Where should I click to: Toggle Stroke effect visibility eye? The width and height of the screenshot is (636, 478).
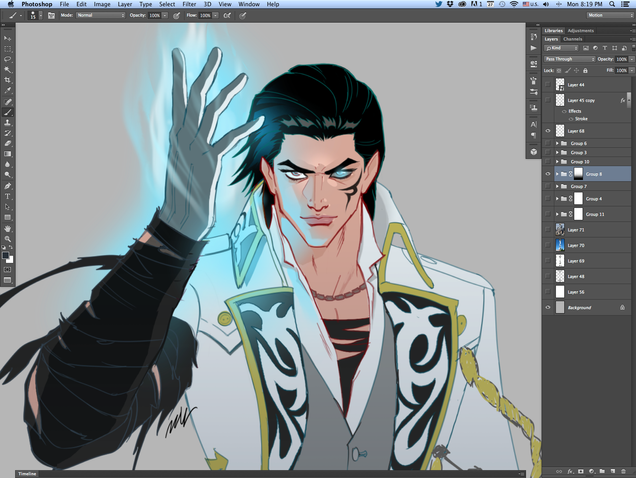pyautogui.click(x=571, y=119)
